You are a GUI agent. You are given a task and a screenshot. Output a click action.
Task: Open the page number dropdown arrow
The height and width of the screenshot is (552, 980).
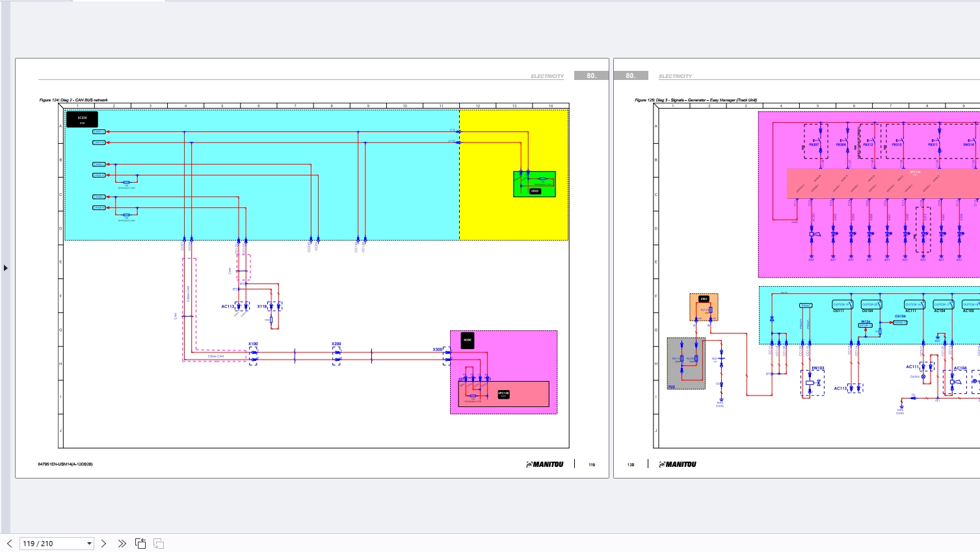[89, 544]
